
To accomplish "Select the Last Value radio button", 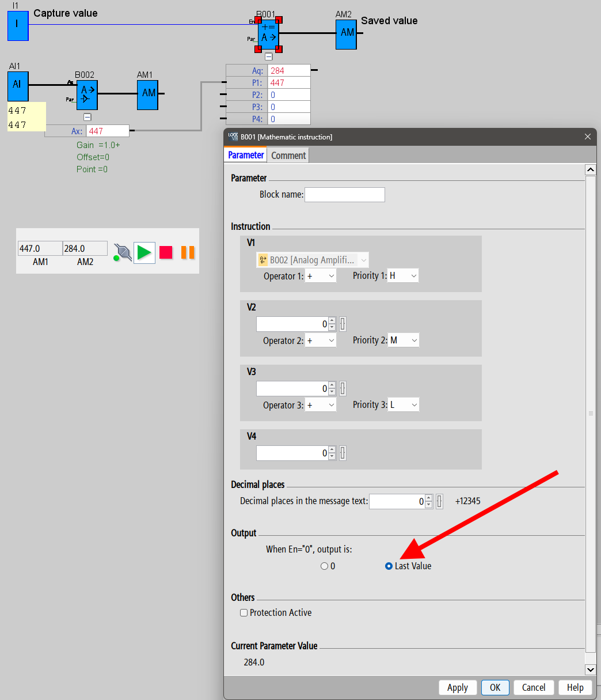I will click(389, 566).
